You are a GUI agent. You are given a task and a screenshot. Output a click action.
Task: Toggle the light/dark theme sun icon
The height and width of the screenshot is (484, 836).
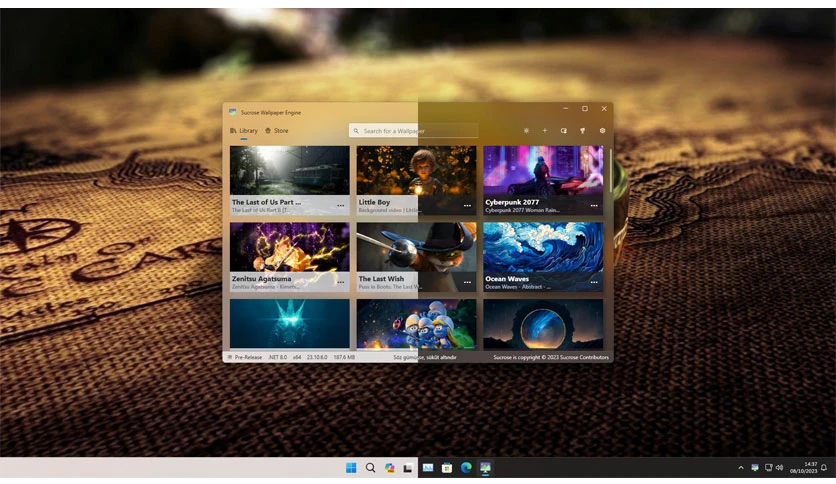[526, 131]
